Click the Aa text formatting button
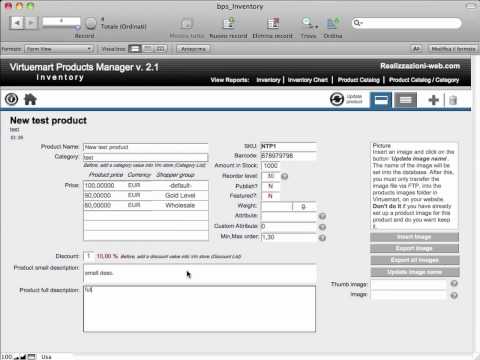The width and height of the screenshot is (480, 360). click(416, 49)
